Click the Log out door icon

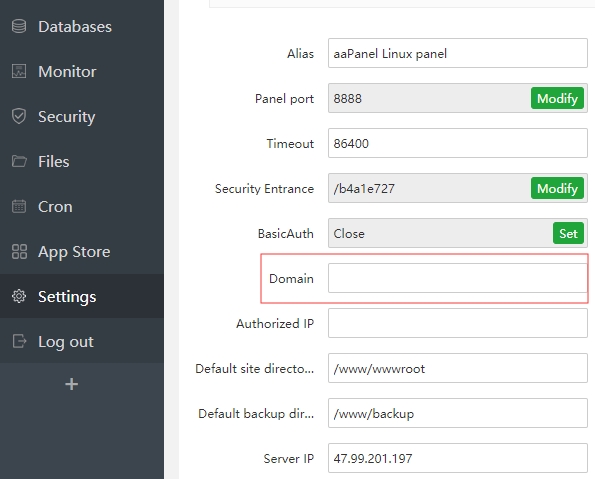point(19,341)
